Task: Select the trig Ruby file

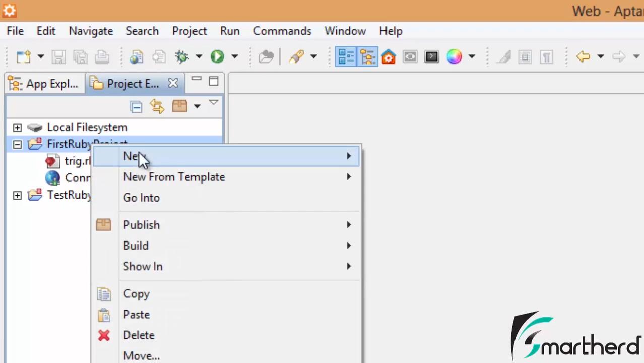Action: point(78,161)
